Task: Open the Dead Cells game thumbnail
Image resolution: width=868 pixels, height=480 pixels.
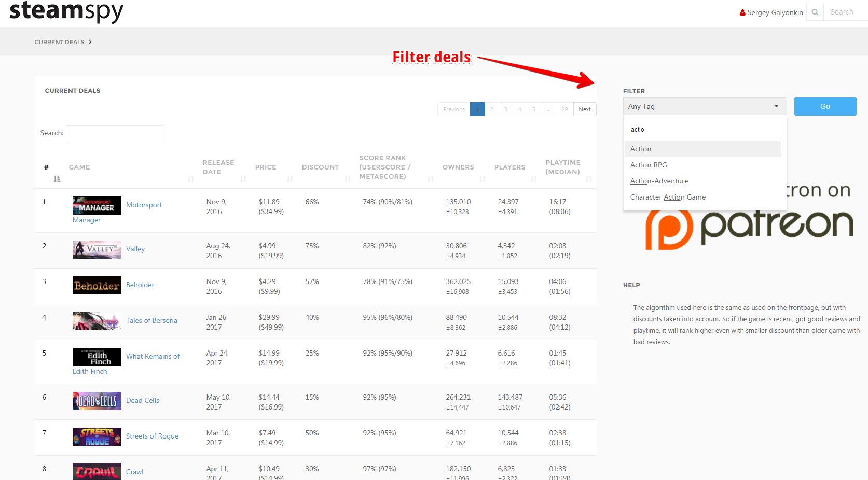Action: click(97, 401)
